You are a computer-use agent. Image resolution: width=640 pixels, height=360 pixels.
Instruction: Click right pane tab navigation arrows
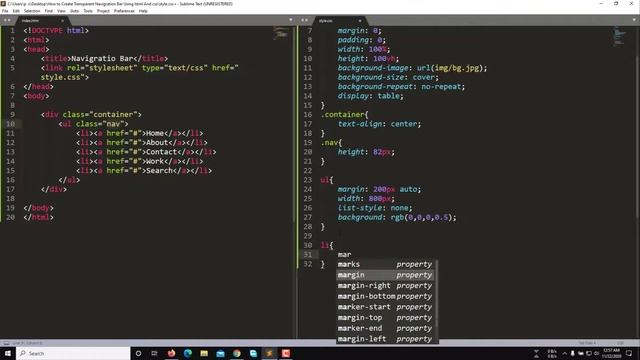pyautogui.click(x=304, y=20)
